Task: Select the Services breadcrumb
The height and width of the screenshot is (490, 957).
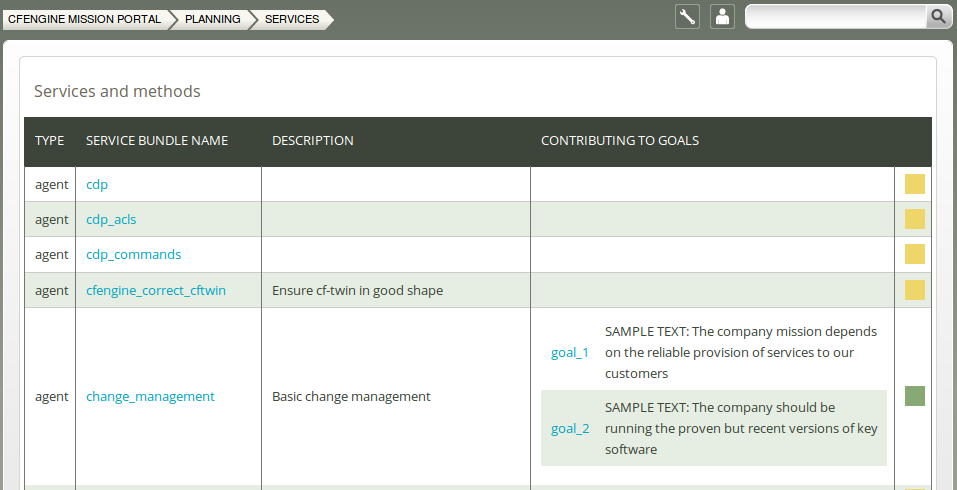Action: pyautogui.click(x=292, y=19)
